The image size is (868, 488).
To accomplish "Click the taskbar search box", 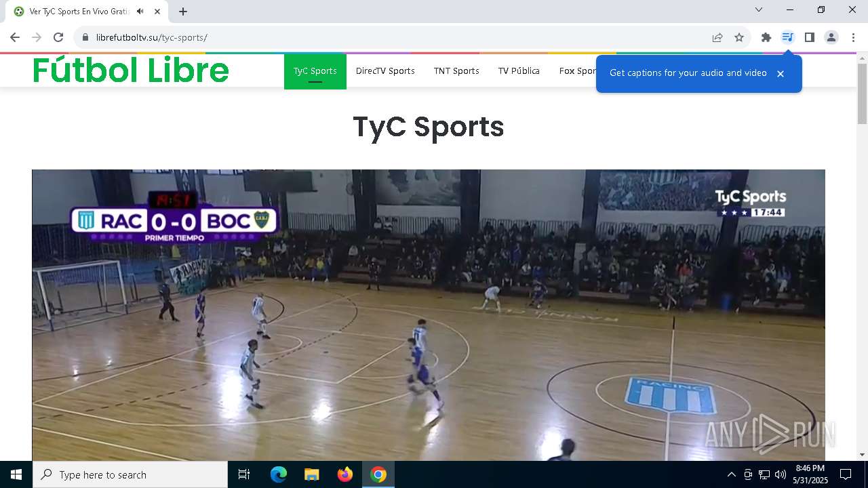I will coord(130,474).
